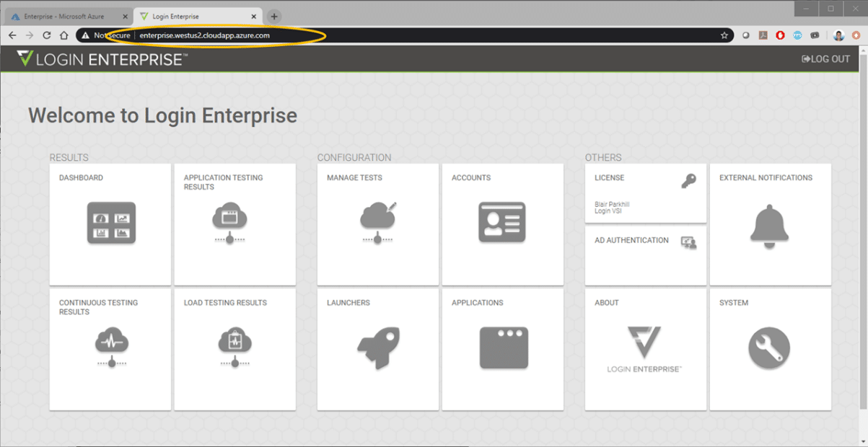Click the License key icon
The height and width of the screenshot is (447, 868).
click(689, 181)
